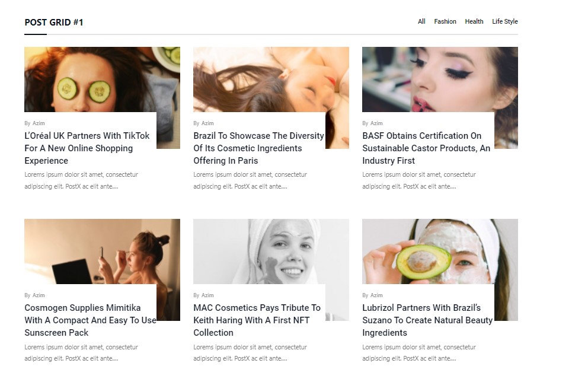This screenshot has width=588, height=382.
Task: Click author Azim on the L'Oréal post
Action: [x=39, y=123]
